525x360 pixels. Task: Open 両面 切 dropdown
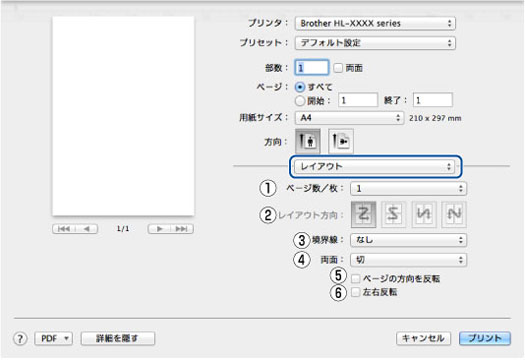point(408,260)
